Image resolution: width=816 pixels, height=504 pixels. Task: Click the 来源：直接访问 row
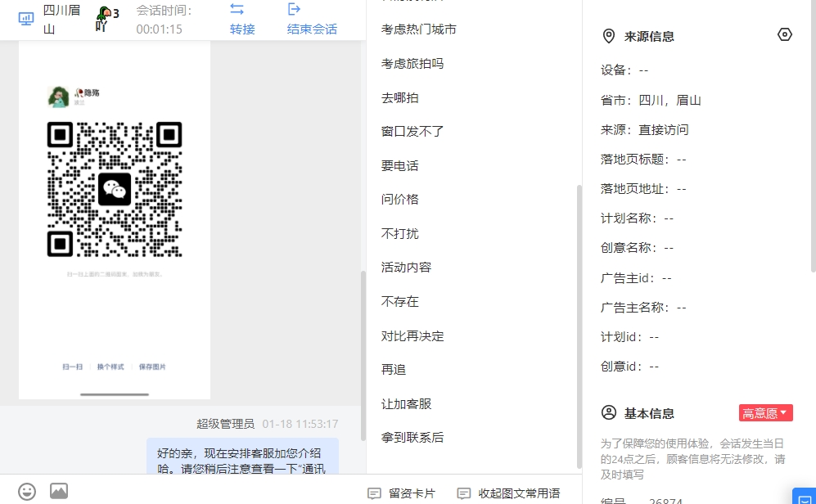coord(644,129)
